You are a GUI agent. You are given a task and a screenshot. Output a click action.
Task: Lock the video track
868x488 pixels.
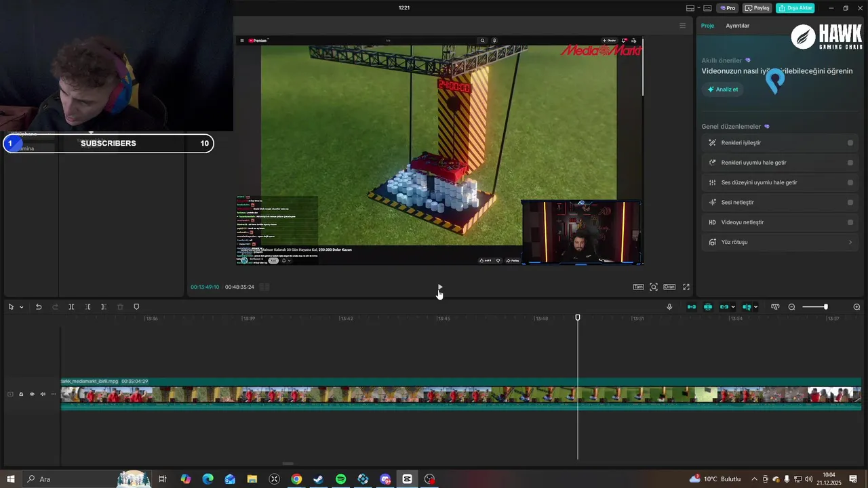click(21, 394)
